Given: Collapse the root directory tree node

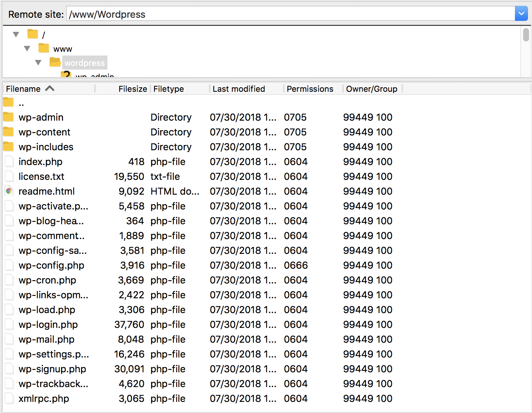Looking at the screenshot, I should (16, 34).
